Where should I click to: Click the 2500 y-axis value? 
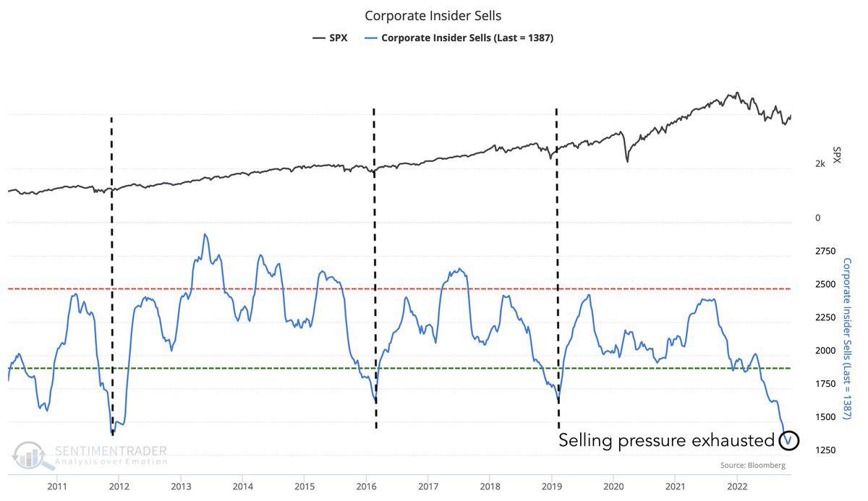click(826, 284)
